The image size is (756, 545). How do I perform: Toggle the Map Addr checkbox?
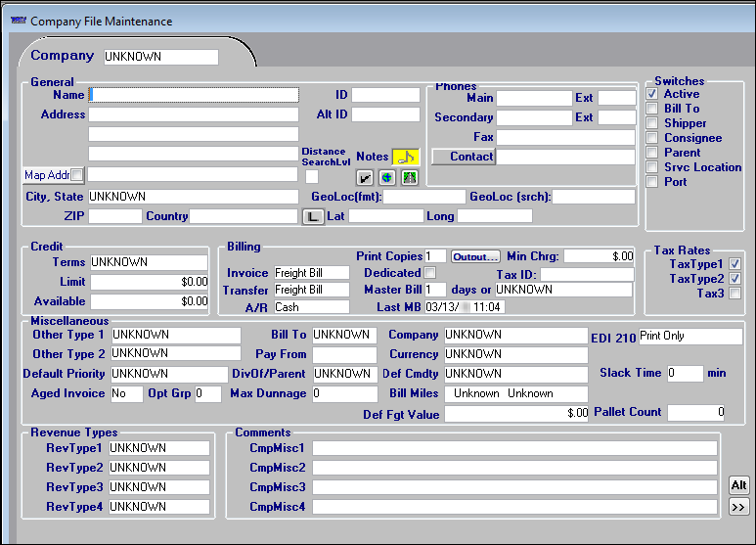77,175
